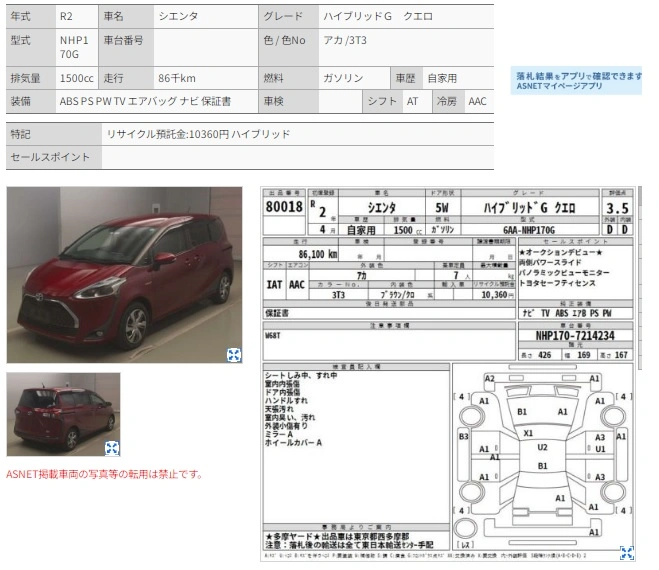The image size is (659, 570).
Task: Select the displacement value 1500cc
Action: 76,78
